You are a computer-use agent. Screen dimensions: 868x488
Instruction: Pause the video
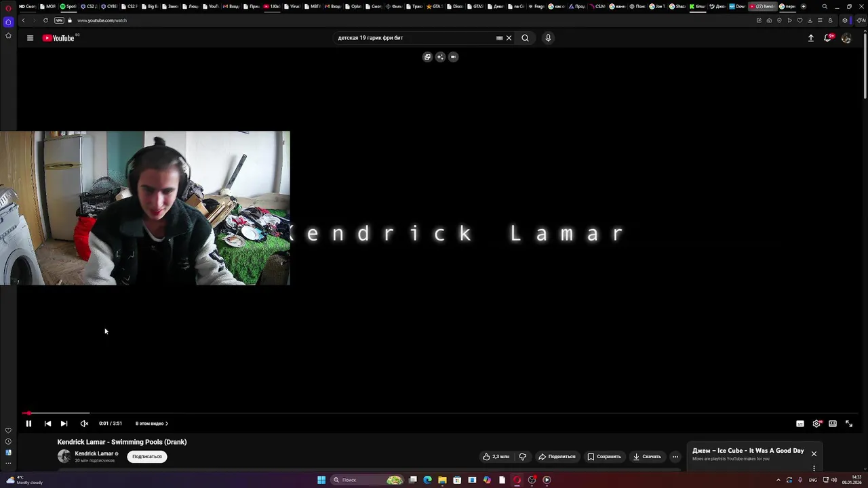(x=28, y=424)
